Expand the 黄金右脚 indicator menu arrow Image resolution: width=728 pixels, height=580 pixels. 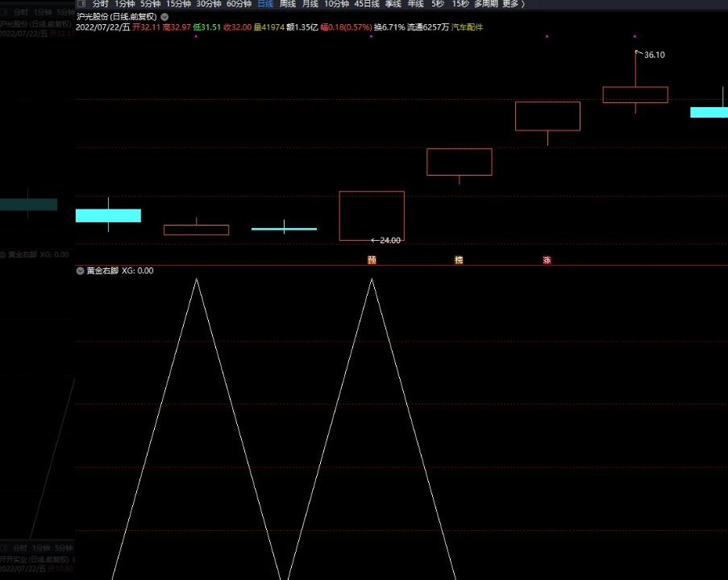click(81, 271)
